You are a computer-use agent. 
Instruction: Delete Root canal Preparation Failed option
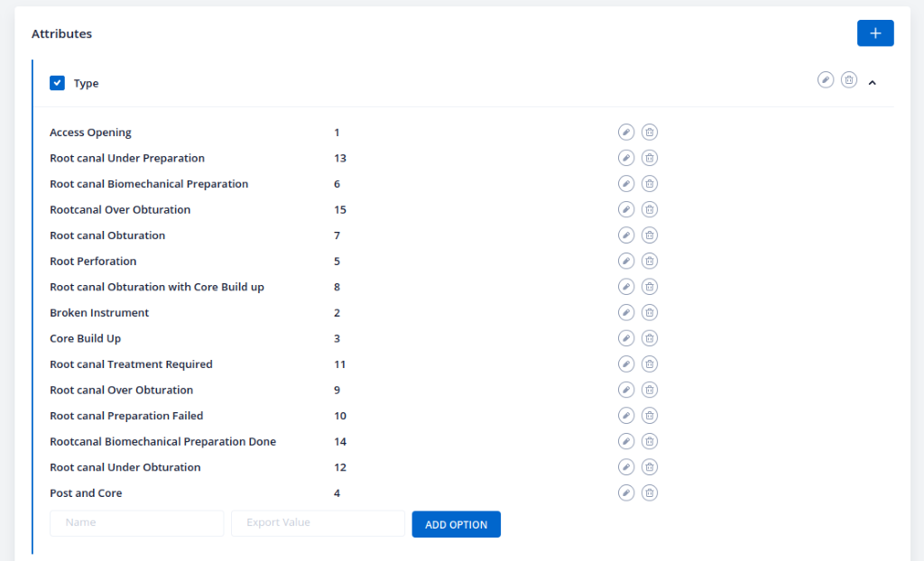650,416
